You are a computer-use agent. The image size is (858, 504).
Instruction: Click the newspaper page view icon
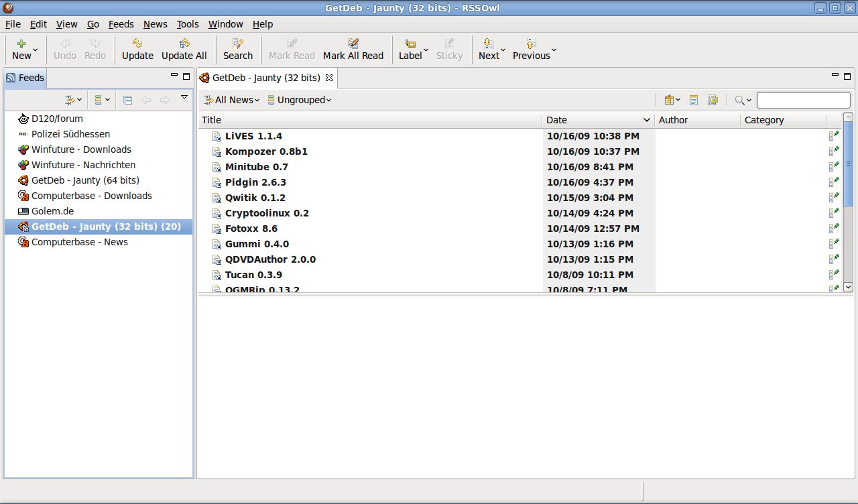[x=694, y=100]
